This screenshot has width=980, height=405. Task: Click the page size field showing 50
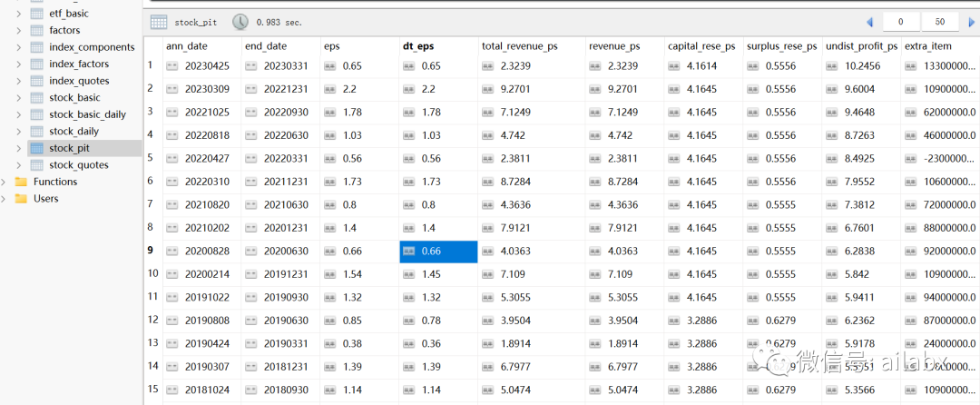pos(939,22)
